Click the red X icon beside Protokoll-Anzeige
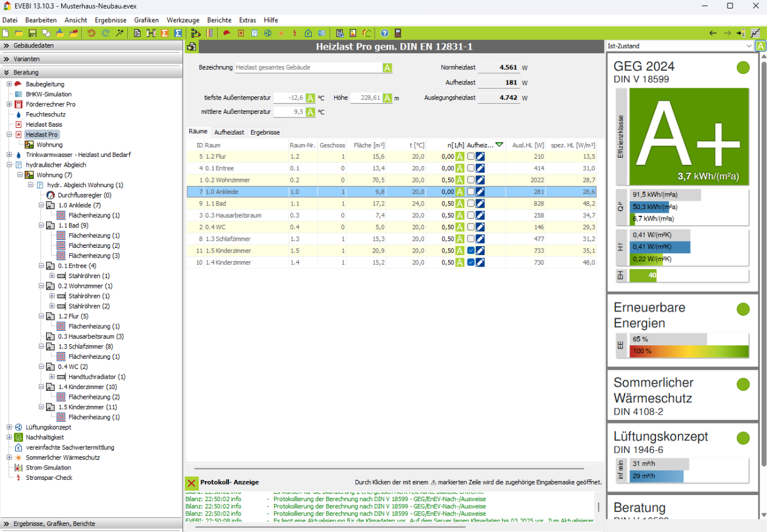 pos(192,482)
